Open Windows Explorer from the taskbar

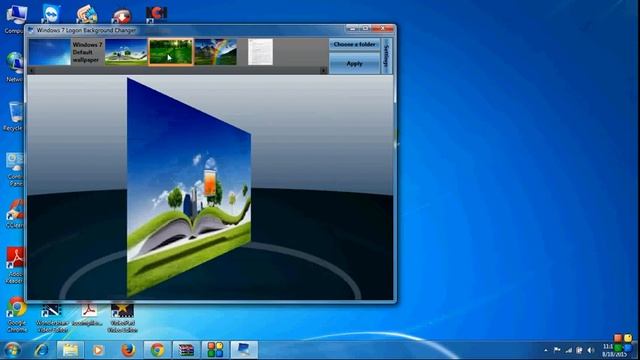coord(70,350)
